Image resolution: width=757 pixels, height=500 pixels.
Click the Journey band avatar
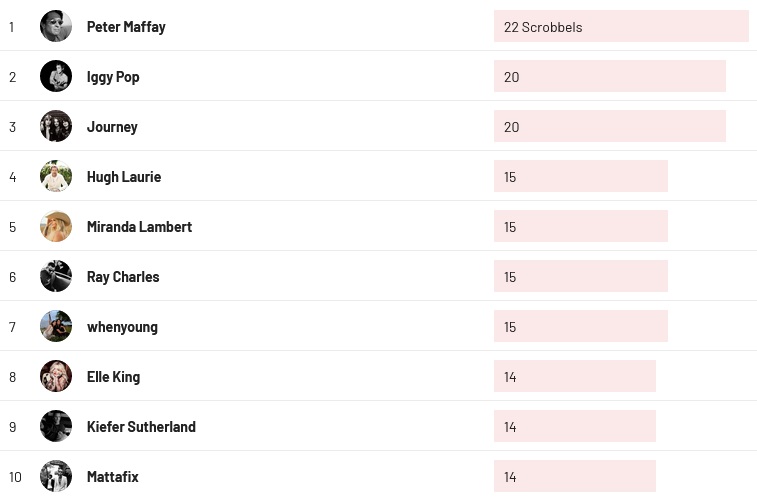pos(56,126)
